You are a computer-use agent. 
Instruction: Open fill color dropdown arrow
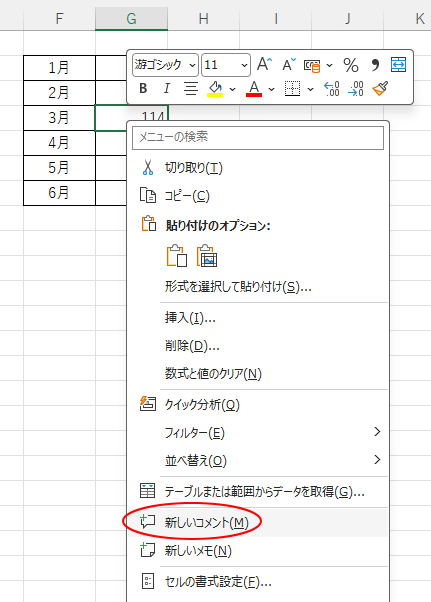pos(233,89)
